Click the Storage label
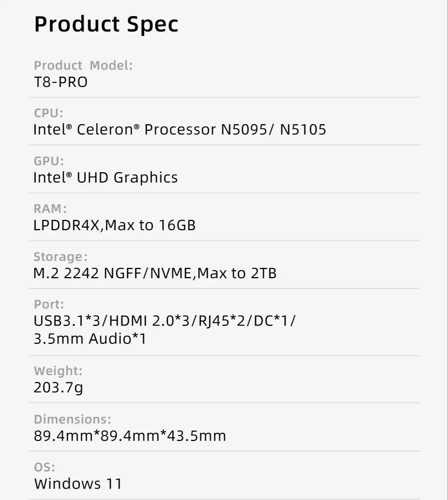Screen dimensions: 448x500 coord(60,257)
